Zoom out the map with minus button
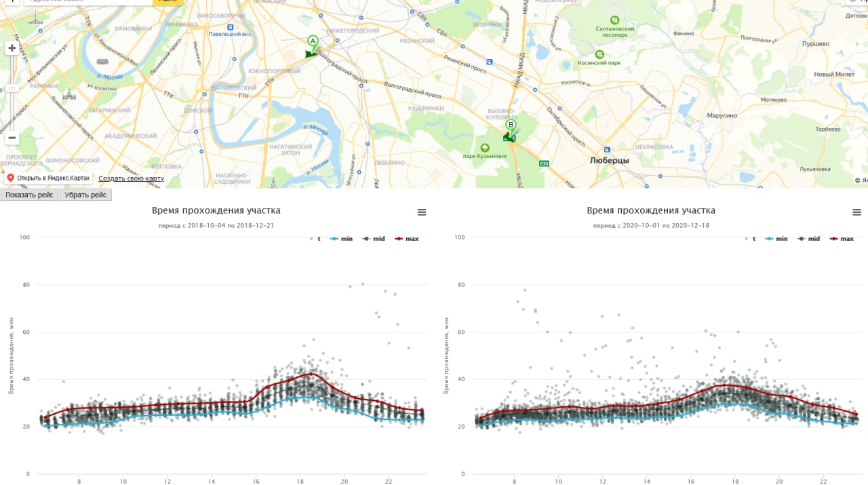This screenshot has height=485, width=868. pos(12,138)
